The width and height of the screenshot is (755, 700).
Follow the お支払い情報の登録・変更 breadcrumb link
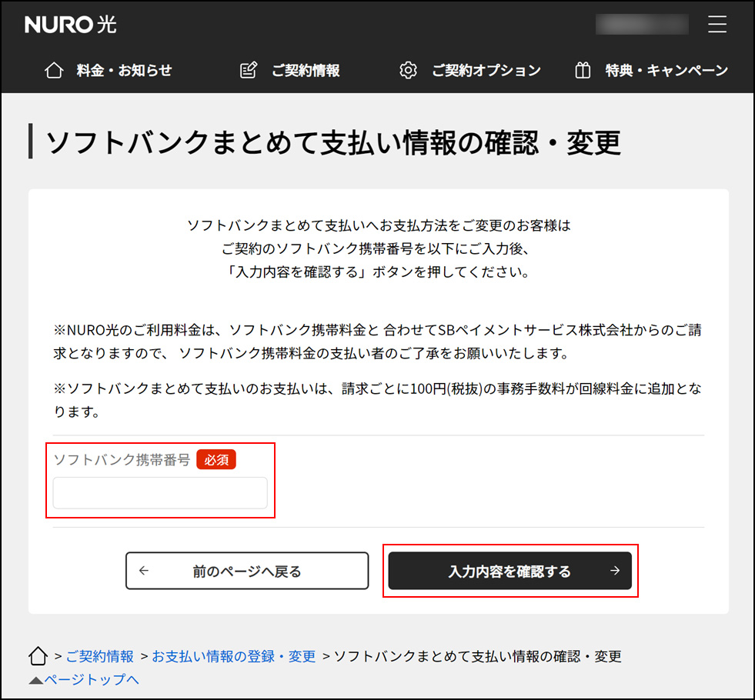tap(234, 656)
